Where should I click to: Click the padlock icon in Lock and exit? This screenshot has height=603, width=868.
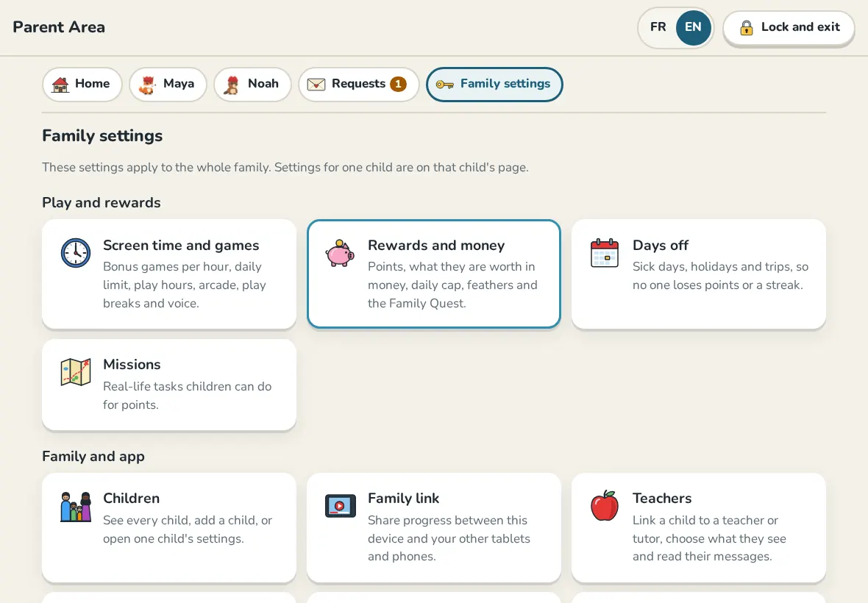(746, 28)
